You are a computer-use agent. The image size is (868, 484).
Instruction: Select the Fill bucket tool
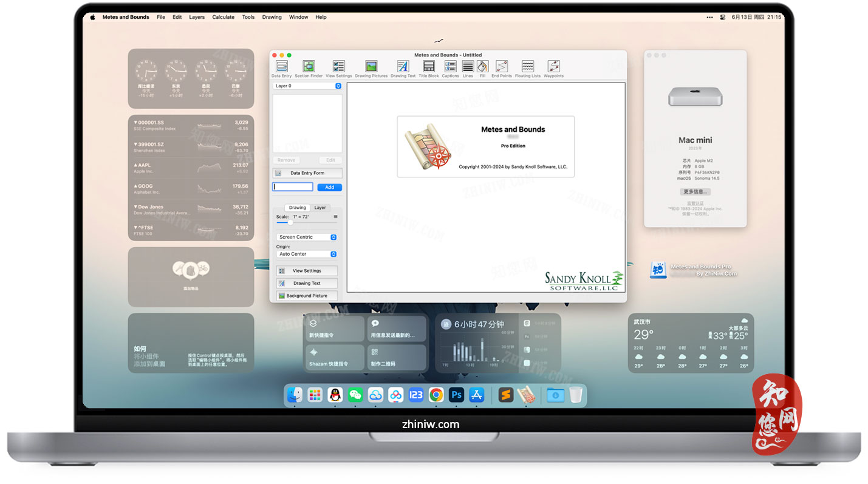coord(483,69)
